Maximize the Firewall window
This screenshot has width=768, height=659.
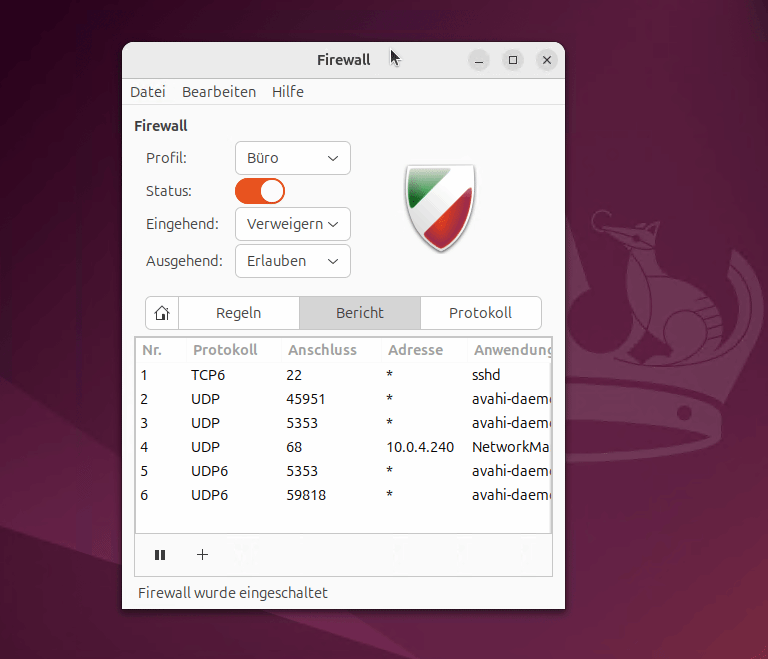point(513,60)
